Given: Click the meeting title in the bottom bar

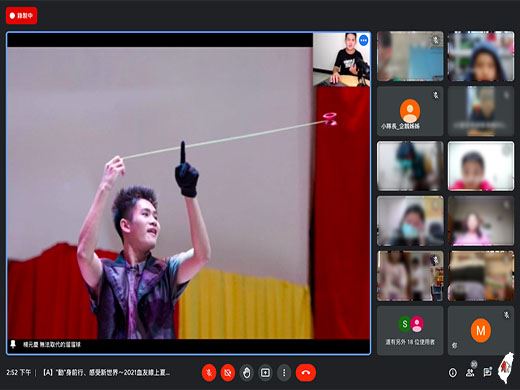Looking at the screenshot, I should 107,372.
